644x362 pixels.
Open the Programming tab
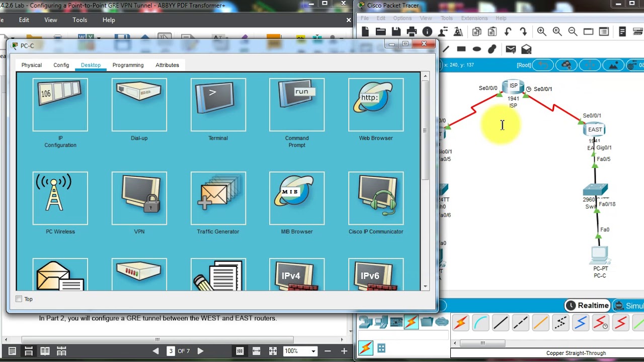(128, 65)
